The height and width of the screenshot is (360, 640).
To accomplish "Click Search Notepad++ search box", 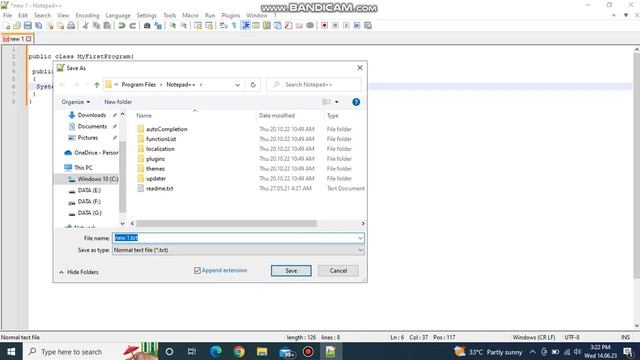I will (313, 85).
